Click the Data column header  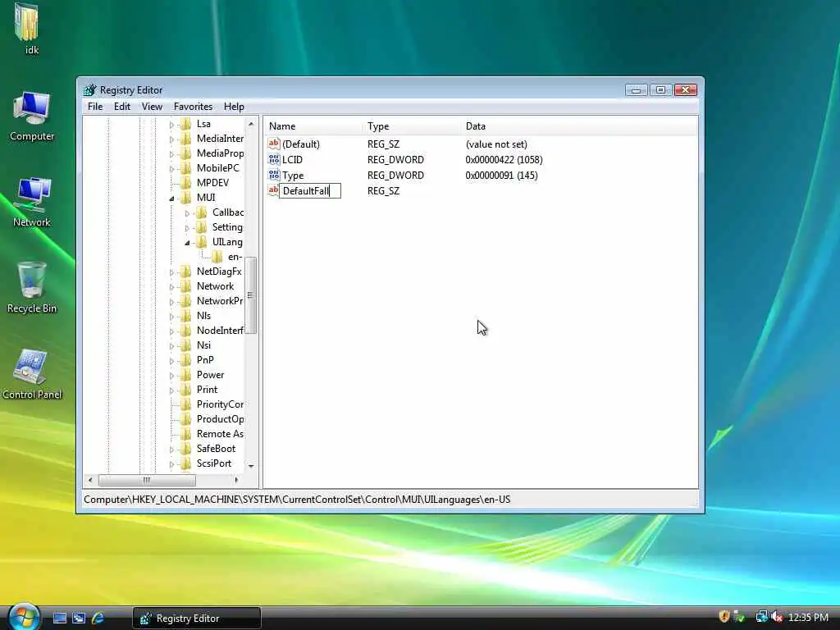578,126
